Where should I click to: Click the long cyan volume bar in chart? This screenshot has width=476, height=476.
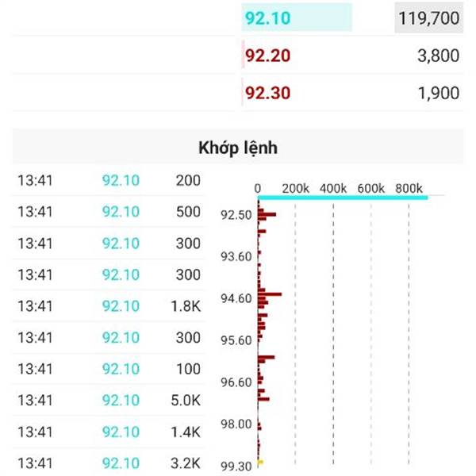(343, 197)
